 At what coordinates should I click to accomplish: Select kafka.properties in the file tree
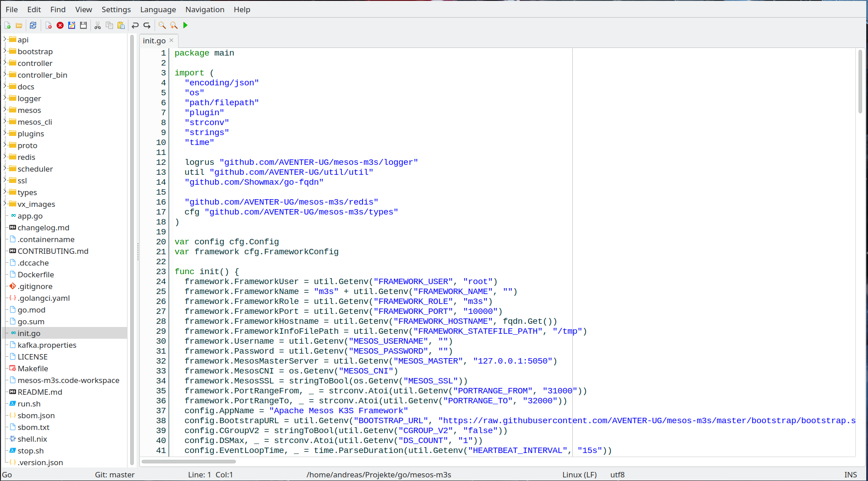[47, 345]
